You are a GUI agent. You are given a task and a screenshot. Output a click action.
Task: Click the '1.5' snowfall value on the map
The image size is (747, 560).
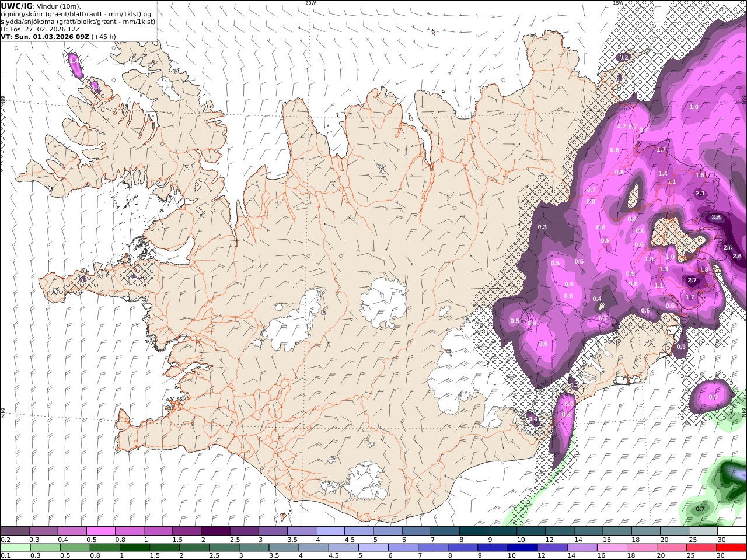click(x=700, y=176)
